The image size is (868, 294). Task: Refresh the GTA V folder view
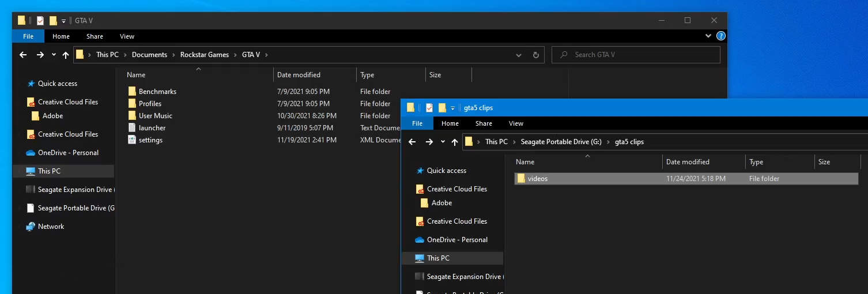(536, 55)
